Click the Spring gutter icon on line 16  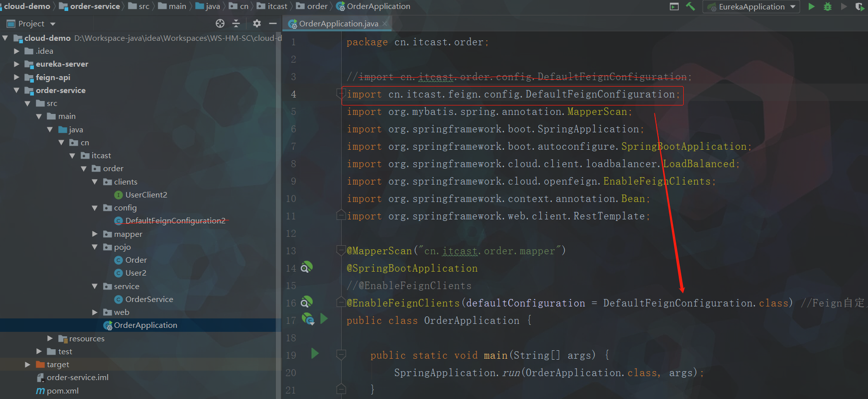click(307, 302)
